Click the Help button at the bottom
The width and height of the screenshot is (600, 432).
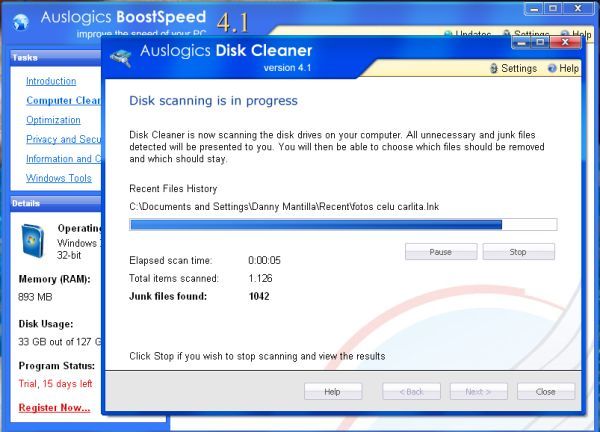pyautogui.click(x=333, y=391)
